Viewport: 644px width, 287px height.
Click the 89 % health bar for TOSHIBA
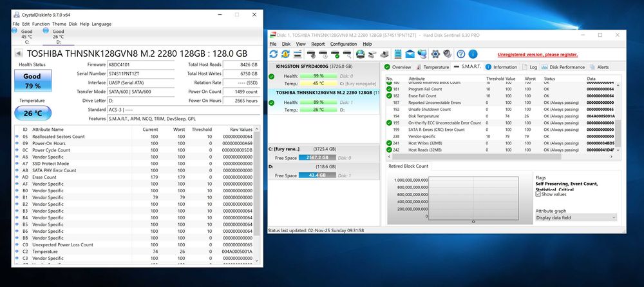tap(318, 103)
